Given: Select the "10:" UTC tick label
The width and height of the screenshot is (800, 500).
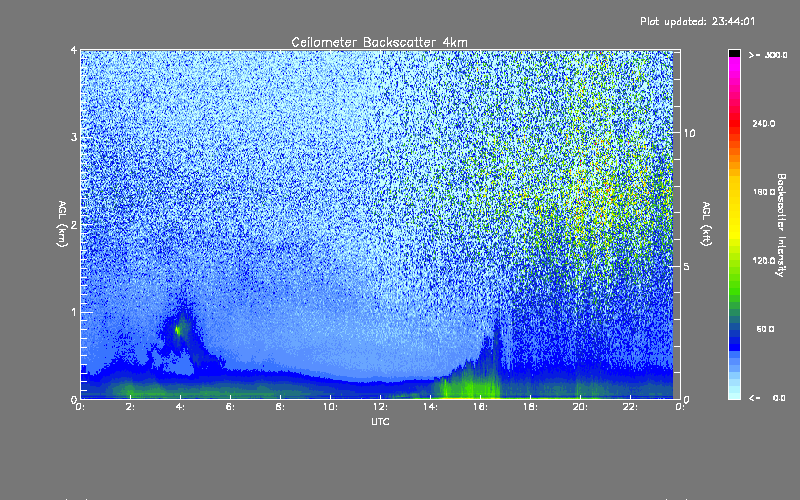Looking at the screenshot, I should pos(330,407).
